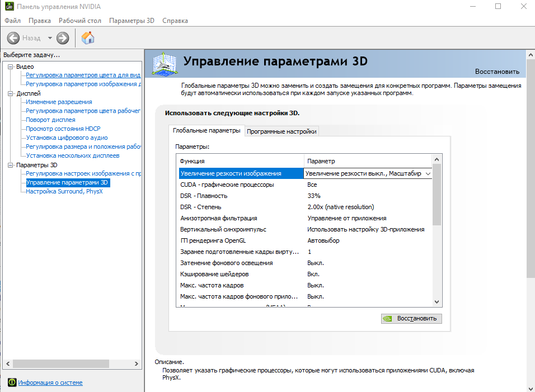Click the Восстановить button with NVIDIA logo
The height and width of the screenshot is (392, 535).
(411, 318)
